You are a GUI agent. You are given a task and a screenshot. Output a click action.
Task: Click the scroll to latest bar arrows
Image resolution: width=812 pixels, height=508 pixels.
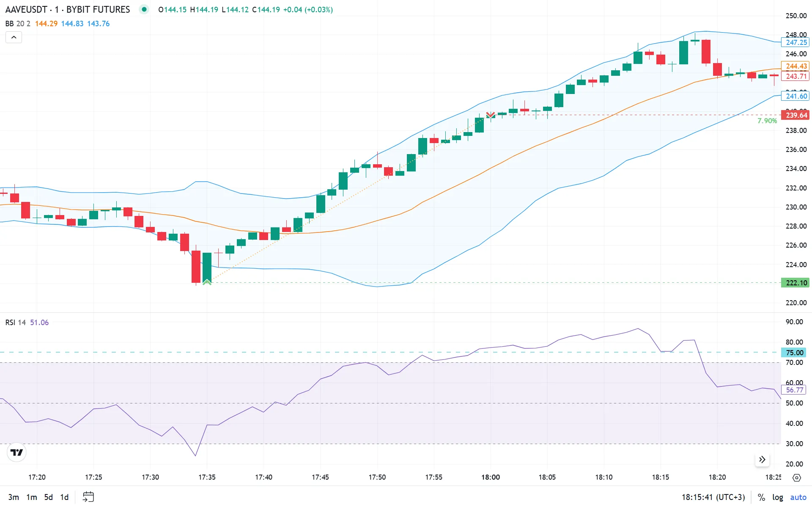pyautogui.click(x=762, y=460)
